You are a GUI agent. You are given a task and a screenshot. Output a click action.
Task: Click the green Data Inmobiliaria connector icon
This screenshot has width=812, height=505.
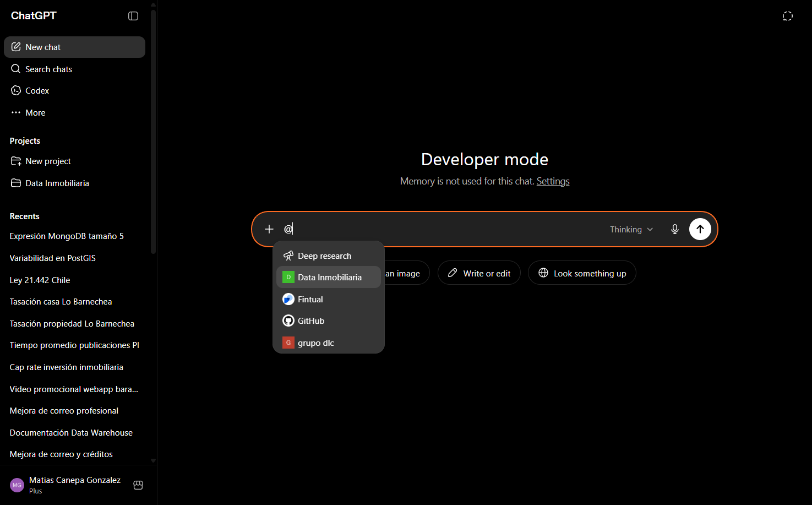288,277
